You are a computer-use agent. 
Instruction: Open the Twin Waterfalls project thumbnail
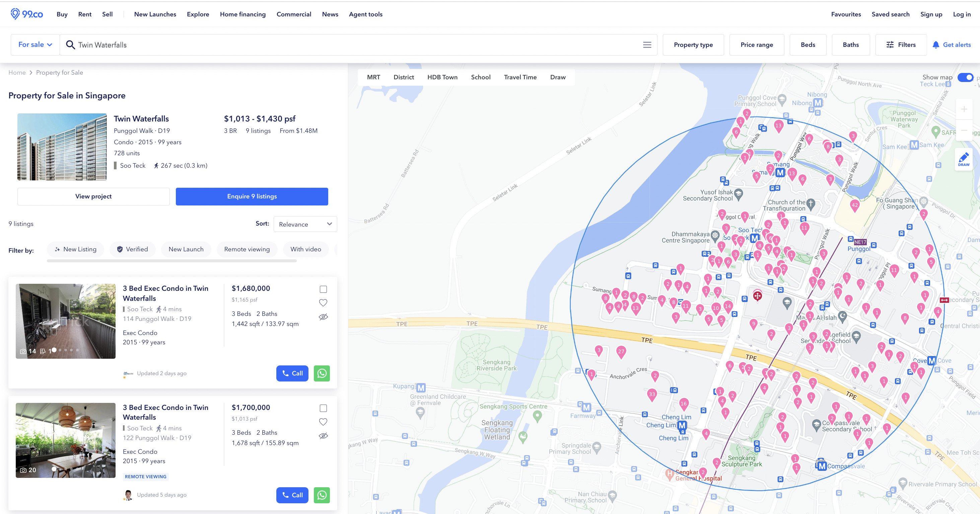[x=62, y=147]
